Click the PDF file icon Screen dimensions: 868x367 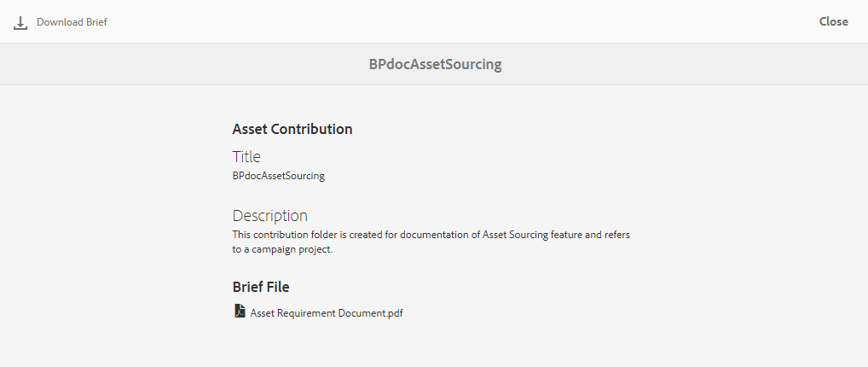tap(240, 312)
